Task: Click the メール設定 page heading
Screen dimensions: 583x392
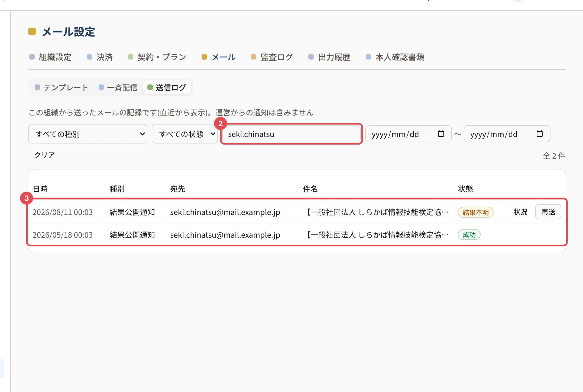Action: click(x=69, y=32)
